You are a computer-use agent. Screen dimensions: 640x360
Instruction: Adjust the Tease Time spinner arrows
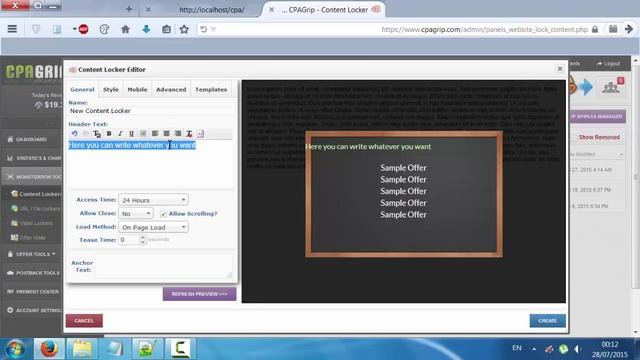click(142, 240)
